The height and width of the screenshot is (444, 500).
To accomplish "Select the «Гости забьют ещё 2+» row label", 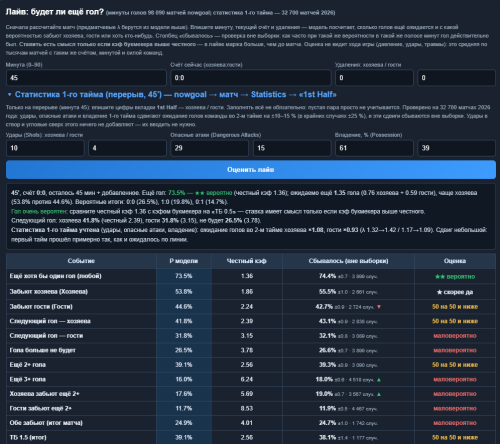I will point(40,408).
